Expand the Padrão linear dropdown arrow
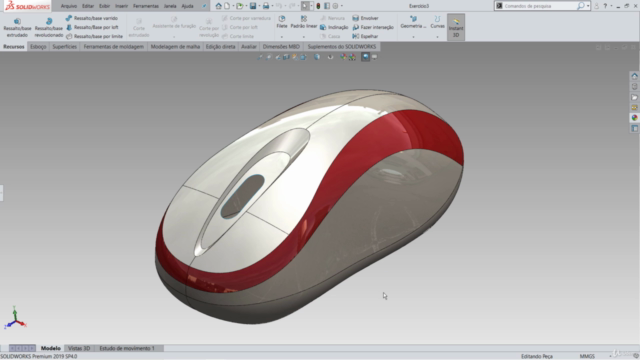This screenshot has height=360, width=640. [x=304, y=37]
